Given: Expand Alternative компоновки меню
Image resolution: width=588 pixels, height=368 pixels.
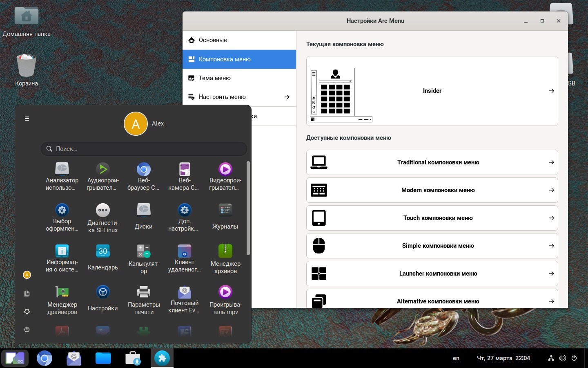Looking at the screenshot, I should click(432, 298).
